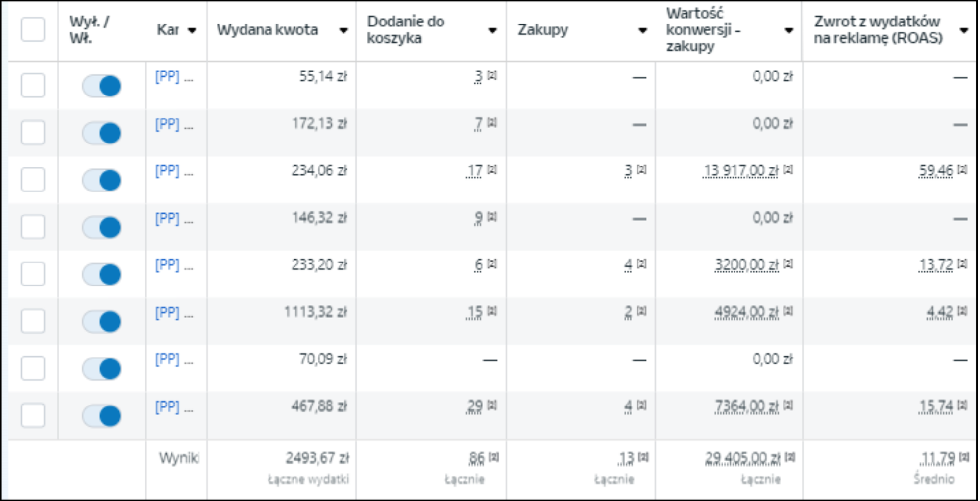This screenshot has width=980, height=501.
Task: Click info icon beside ROAS 59,46
Action: coord(962,169)
